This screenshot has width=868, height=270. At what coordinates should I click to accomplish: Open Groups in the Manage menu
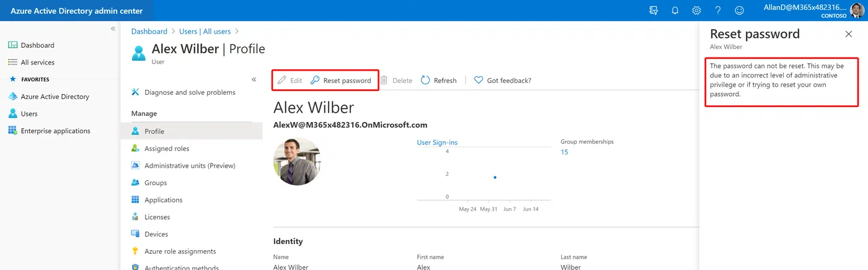pos(156,183)
